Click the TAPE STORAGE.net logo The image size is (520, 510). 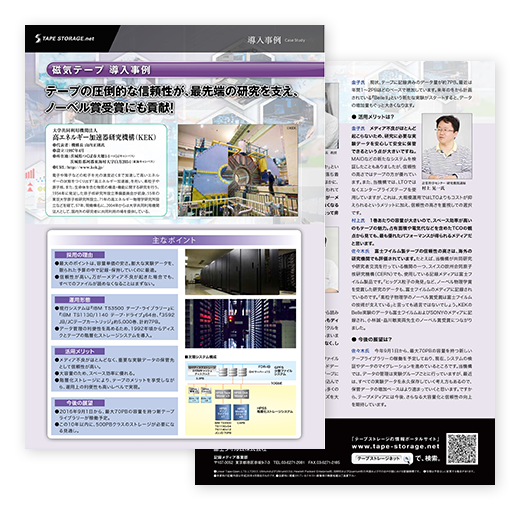pyautogui.click(x=65, y=38)
